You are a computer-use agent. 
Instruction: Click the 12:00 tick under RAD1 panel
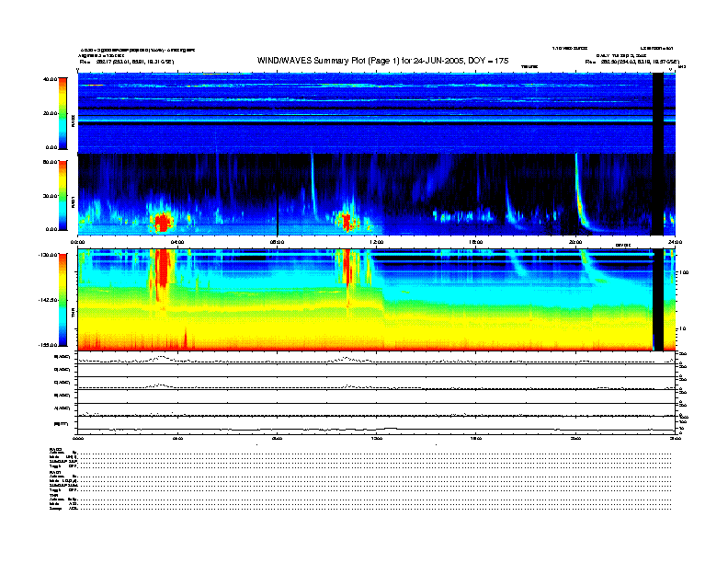click(x=377, y=242)
